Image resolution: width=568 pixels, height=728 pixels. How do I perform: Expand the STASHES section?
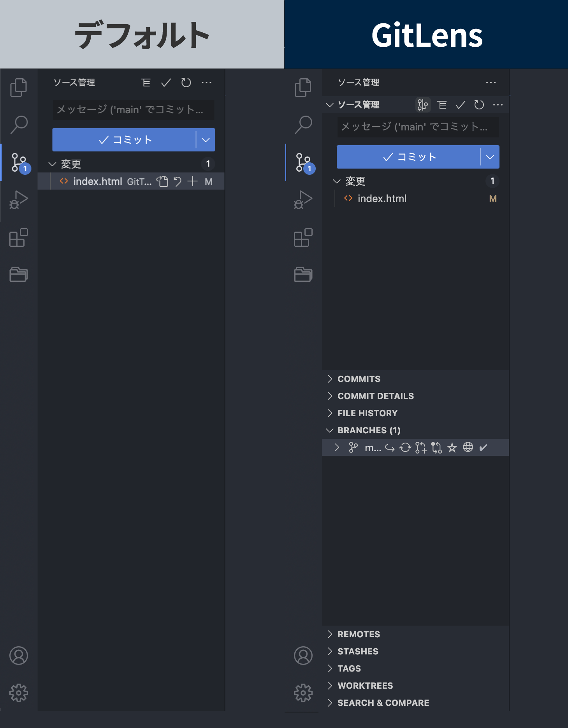415,651
